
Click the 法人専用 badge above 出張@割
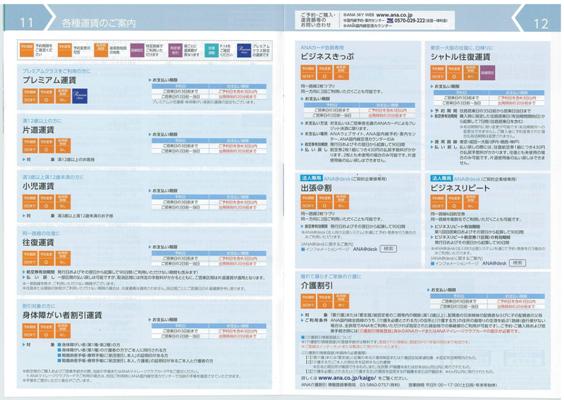click(311, 178)
